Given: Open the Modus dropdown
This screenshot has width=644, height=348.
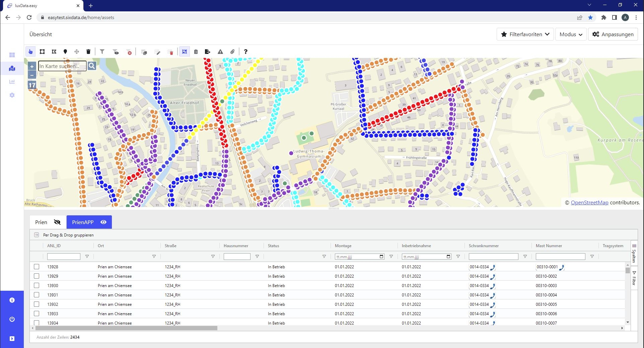Looking at the screenshot, I should click(x=571, y=34).
